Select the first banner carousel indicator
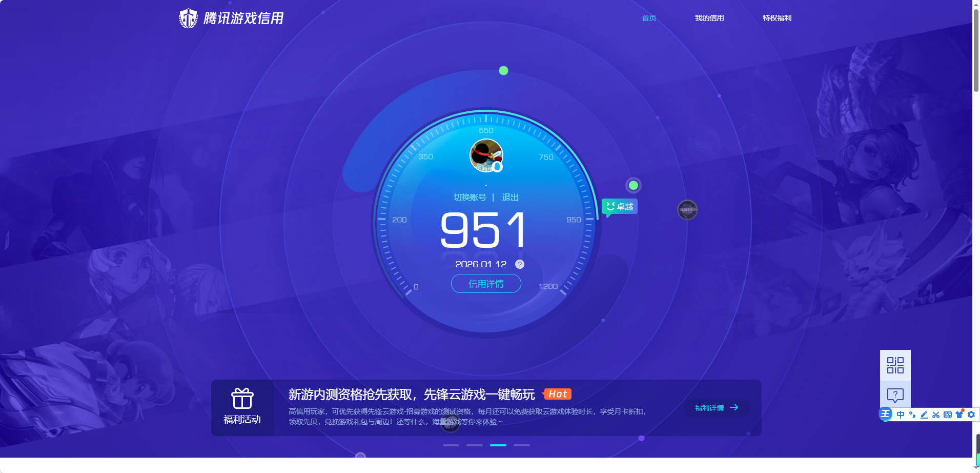The width and height of the screenshot is (980, 473). click(x=451, y=445)
